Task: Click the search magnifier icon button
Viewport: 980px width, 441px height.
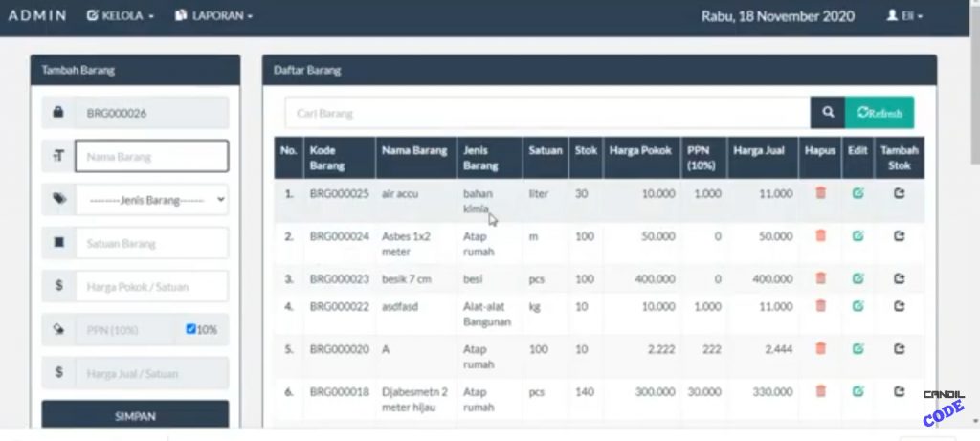Action: [x=827, y=113]
